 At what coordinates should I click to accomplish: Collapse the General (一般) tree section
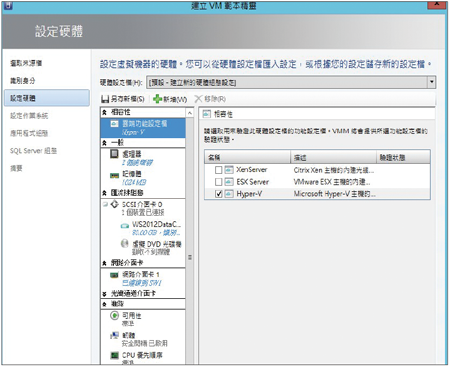pyautogui.click(x=104, y=143)
